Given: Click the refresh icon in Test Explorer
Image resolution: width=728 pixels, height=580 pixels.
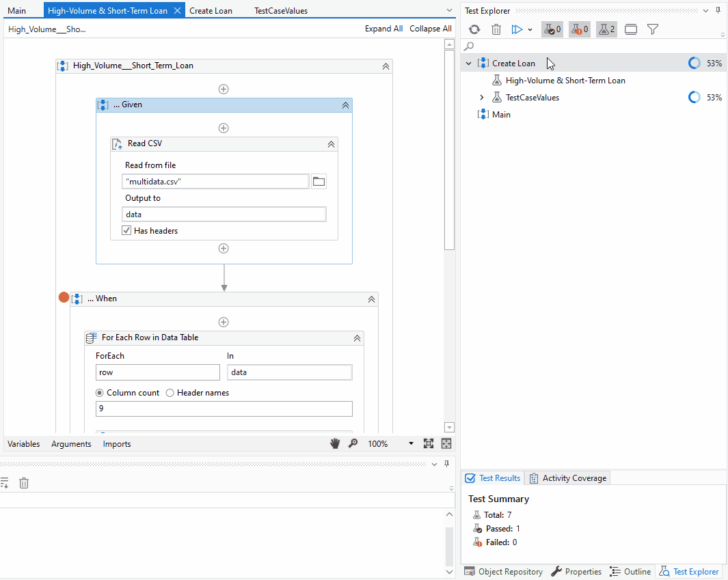Looking at the screenshot, I should [474, 29].
